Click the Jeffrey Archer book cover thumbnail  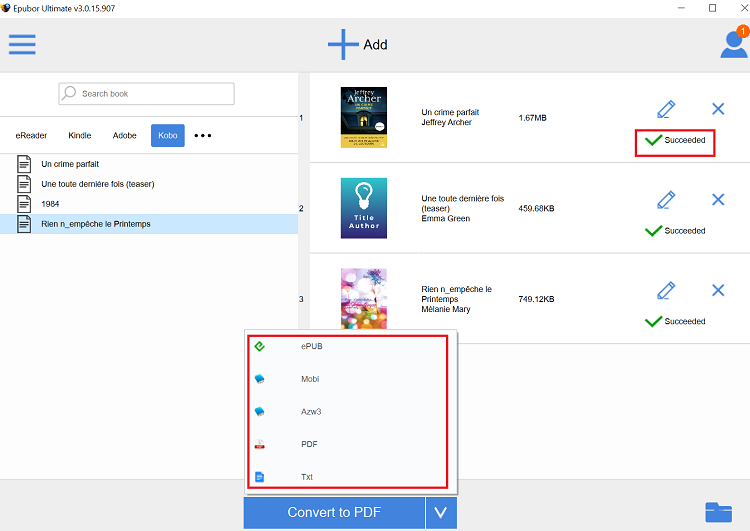pos(364,117)
